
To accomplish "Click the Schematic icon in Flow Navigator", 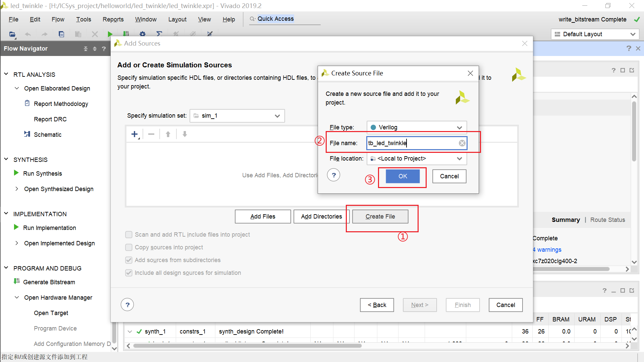I will coord(27,134).
